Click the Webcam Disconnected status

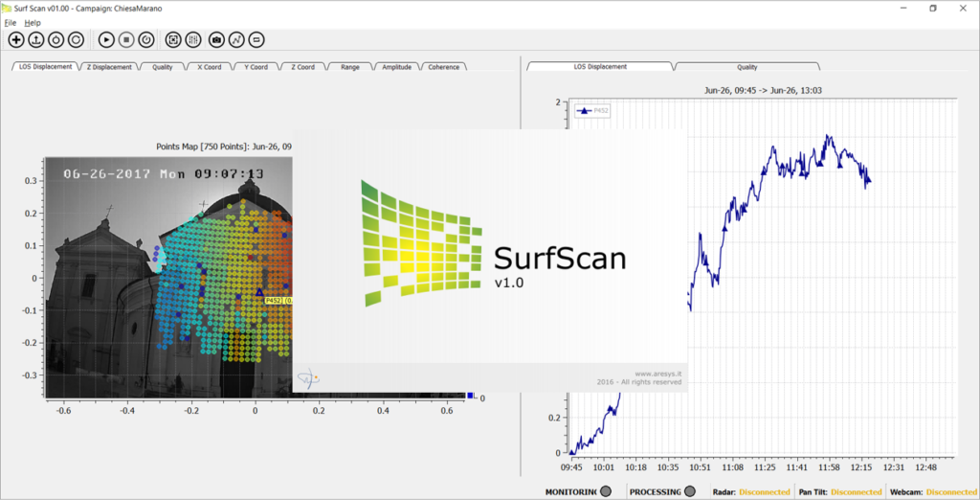click(x=952, y=492)
